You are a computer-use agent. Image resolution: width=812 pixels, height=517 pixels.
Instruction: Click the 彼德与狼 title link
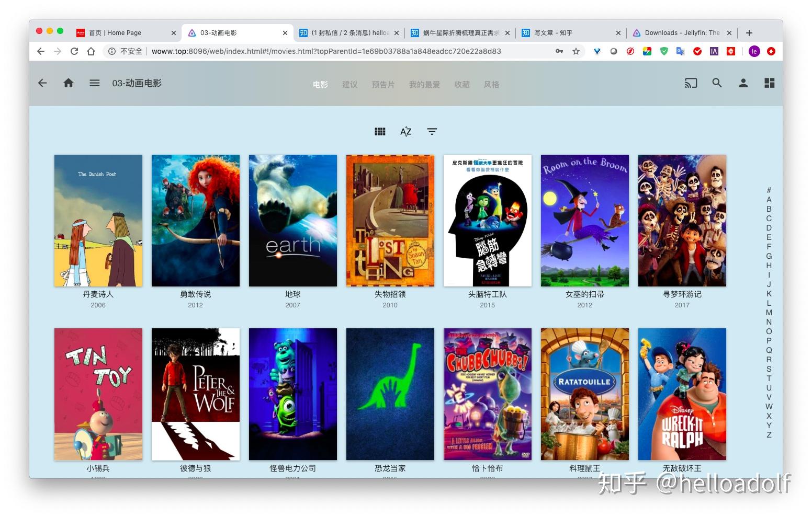(196, 468)
